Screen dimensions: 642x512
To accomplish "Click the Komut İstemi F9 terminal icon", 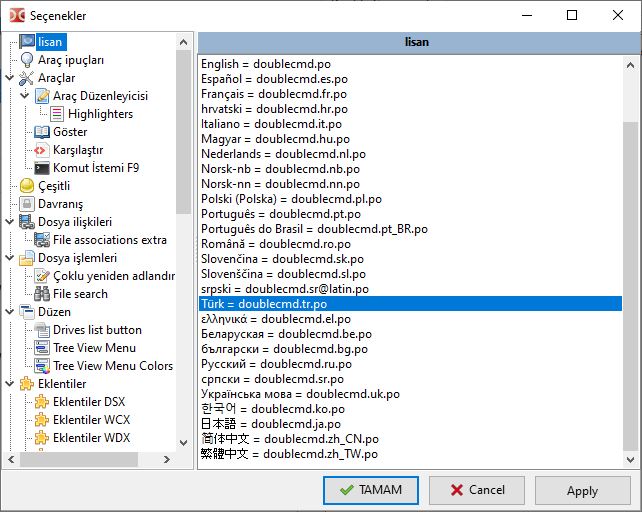I will point(42,168).
